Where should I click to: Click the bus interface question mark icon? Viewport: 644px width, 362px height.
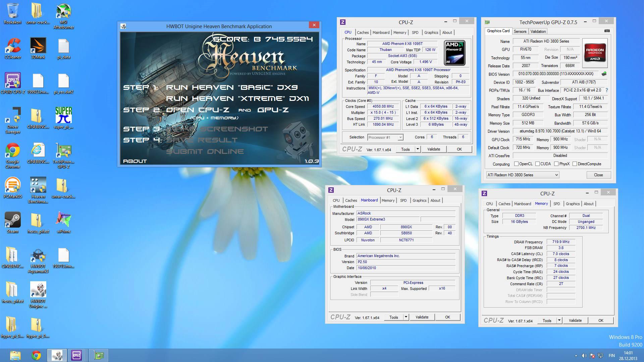pos(606,90)
